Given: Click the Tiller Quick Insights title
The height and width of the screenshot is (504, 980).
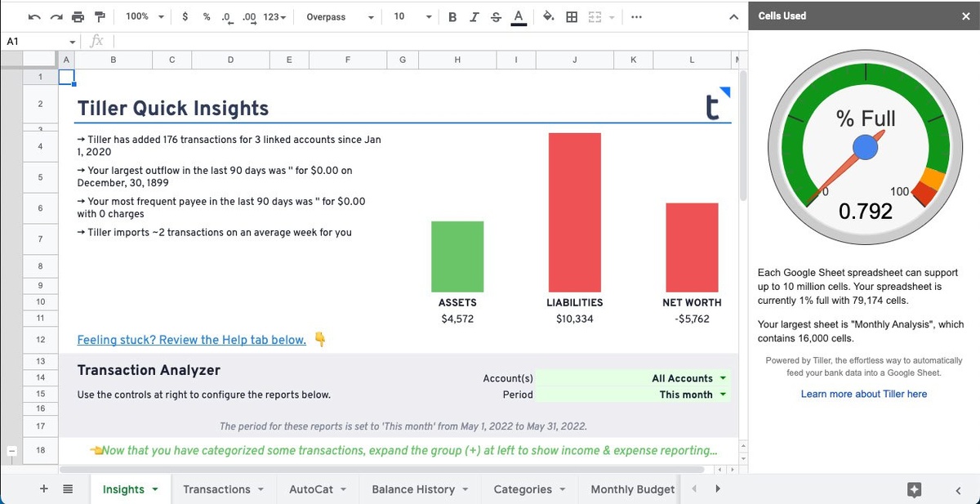Looking at the screenshot, I should [x=172, y=108].
